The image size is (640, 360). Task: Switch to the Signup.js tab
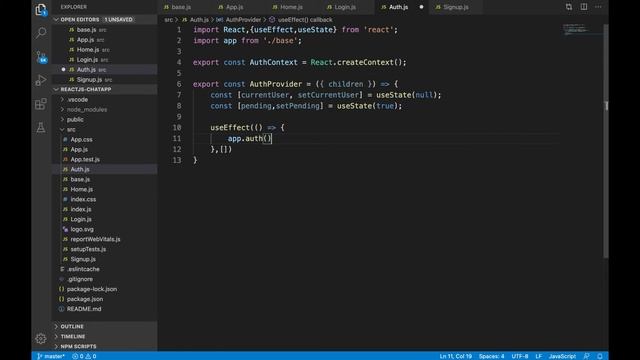tap(456, 7)
